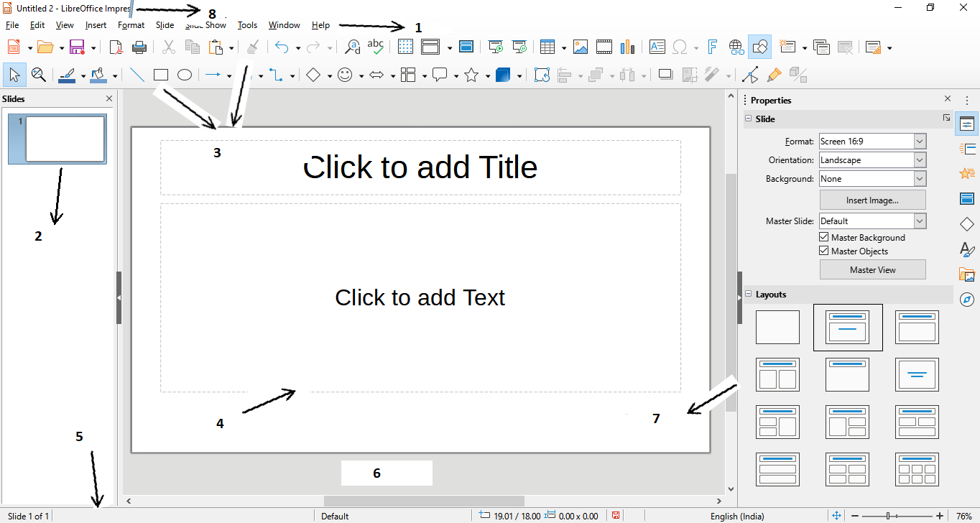Insert a text box
Image resolution: width=980 pixels, height=523 pixels.
(657, 47)
